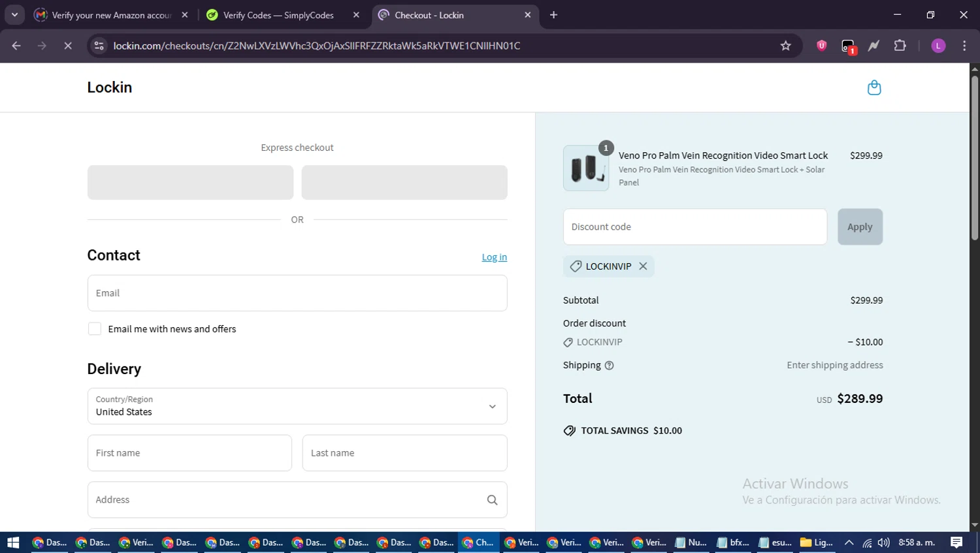The image size is (980, 553).
Task: Switch to the Verify Codes — SimplyCodes tab
Action: pyautogui.click(x=282, y=15)
